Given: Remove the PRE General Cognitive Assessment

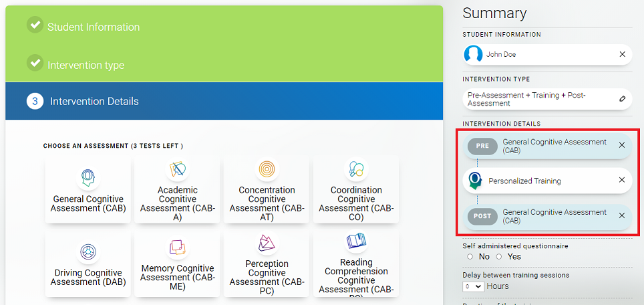Looking at the screenshot, I should (622, 145).
